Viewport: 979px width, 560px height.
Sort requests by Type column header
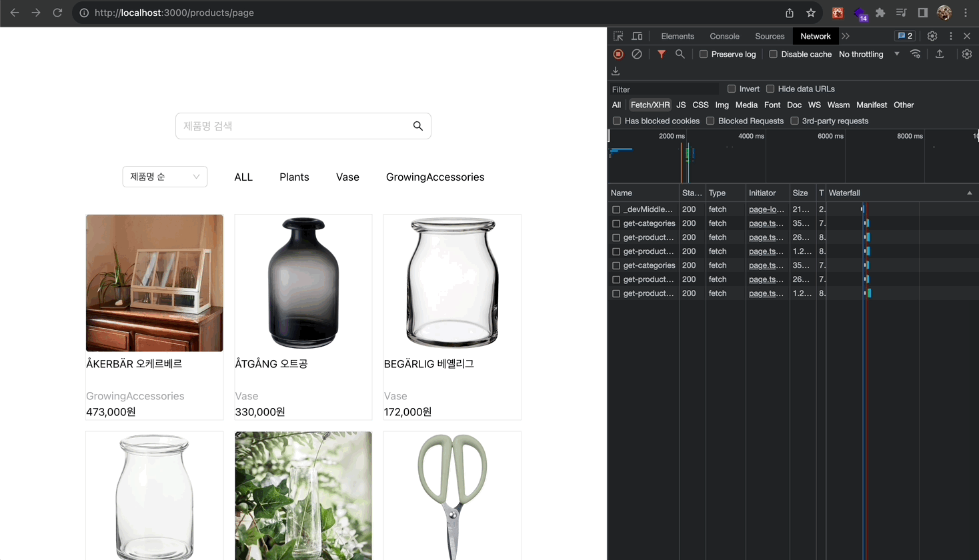pyautogui.click(x=725, y=193)
